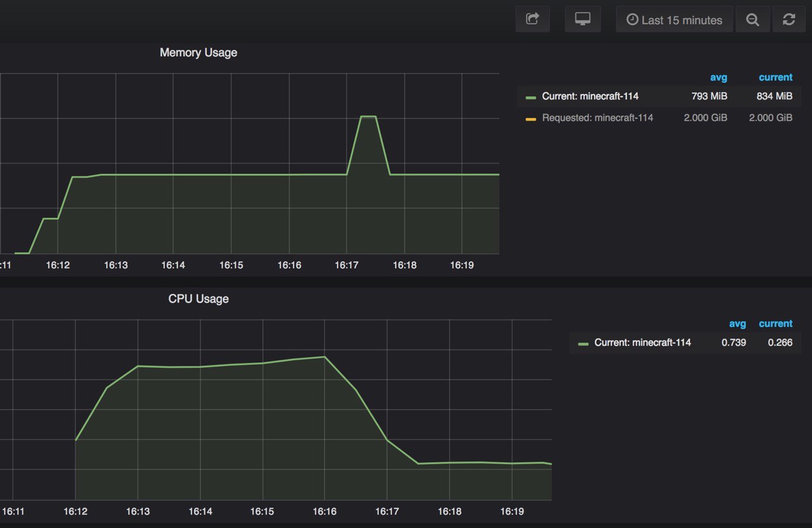Click green swatch of Current series in Memory legend

tap(531, 97)
